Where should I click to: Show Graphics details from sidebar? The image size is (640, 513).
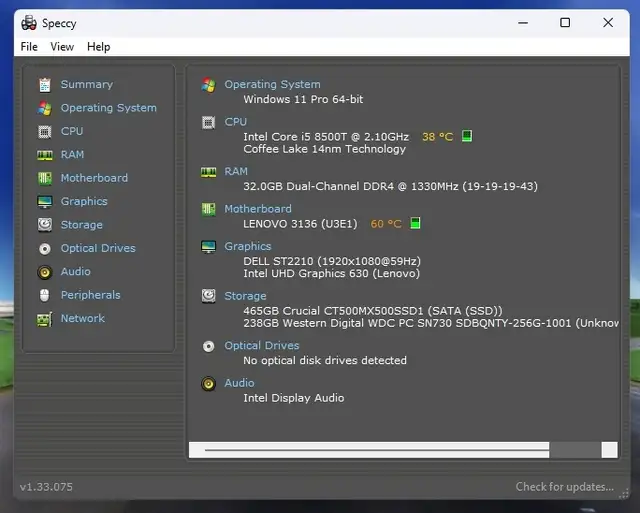(x=84, y=201)
